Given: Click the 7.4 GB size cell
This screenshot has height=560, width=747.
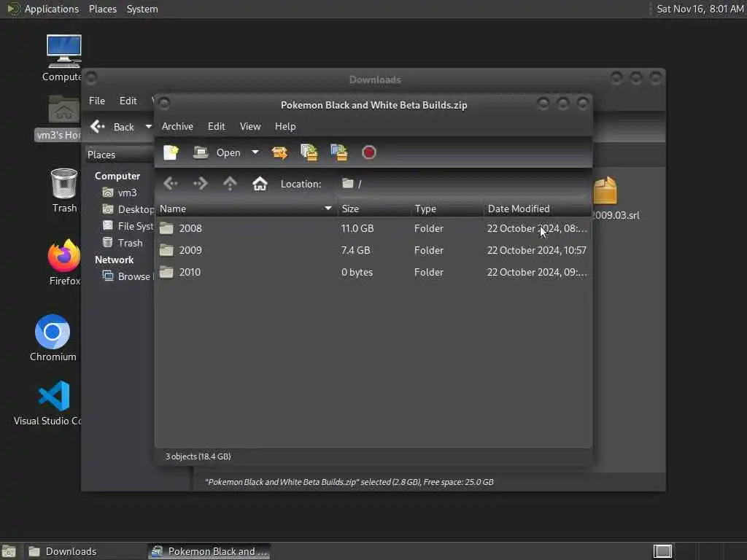Looking at the screenshot, I should pyautogui.click(x=355, y=250).
